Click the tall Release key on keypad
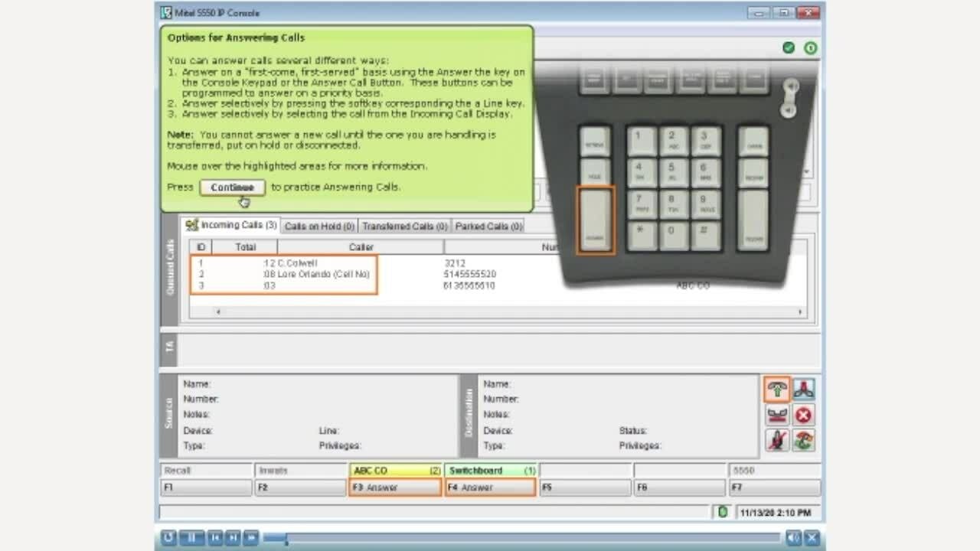The height and width of the screenshot is (551, 980). [753, 220]
